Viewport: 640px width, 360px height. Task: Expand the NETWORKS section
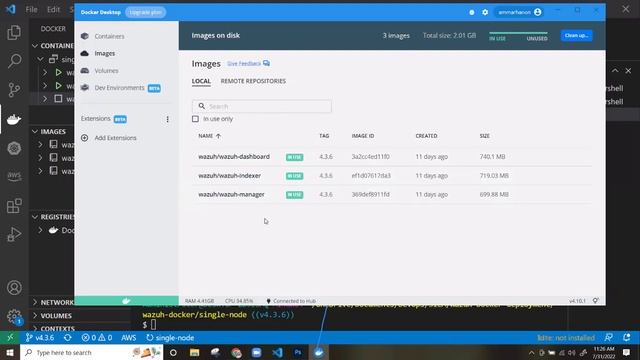click(35, 302)
